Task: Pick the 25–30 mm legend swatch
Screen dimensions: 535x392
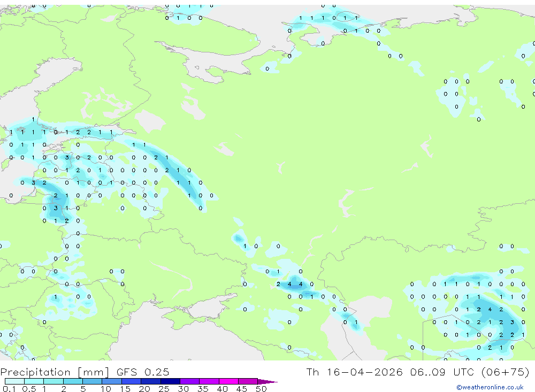Action: coord(170,381)
